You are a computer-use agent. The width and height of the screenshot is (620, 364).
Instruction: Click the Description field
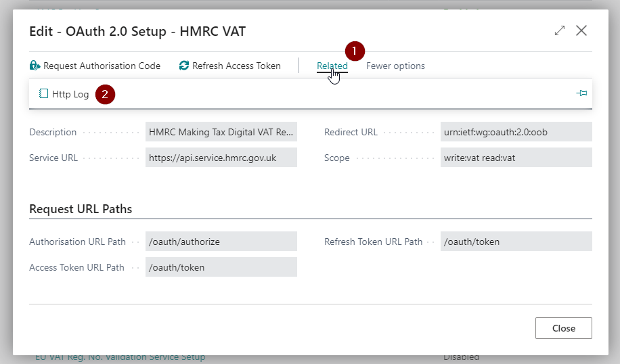[221, 132]
